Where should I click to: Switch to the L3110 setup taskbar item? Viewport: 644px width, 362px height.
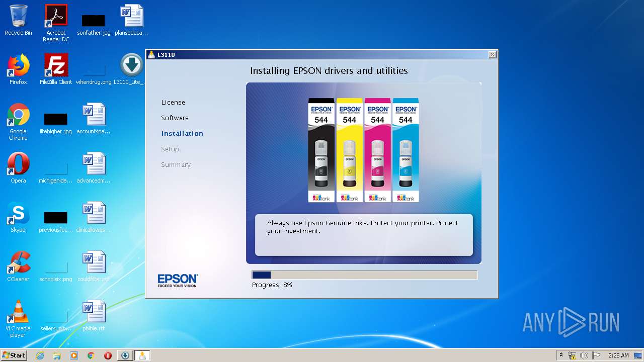(142, 355)
